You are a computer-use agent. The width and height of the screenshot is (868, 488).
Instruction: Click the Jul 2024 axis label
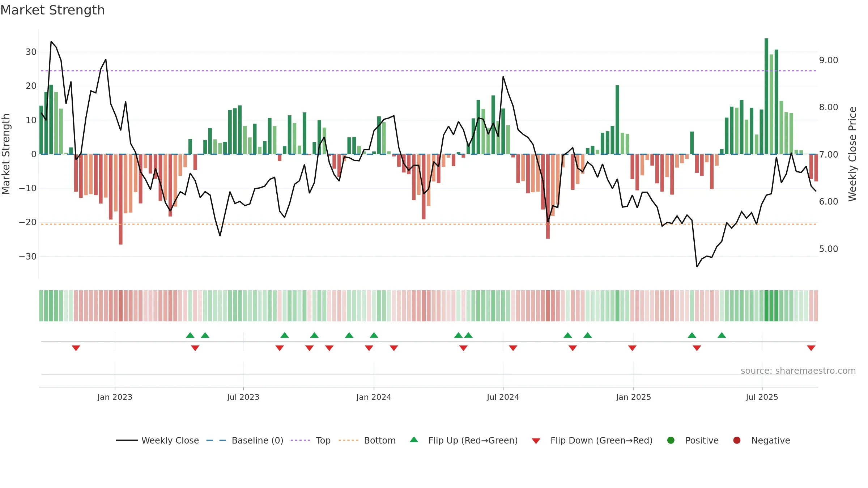[503, 397]
